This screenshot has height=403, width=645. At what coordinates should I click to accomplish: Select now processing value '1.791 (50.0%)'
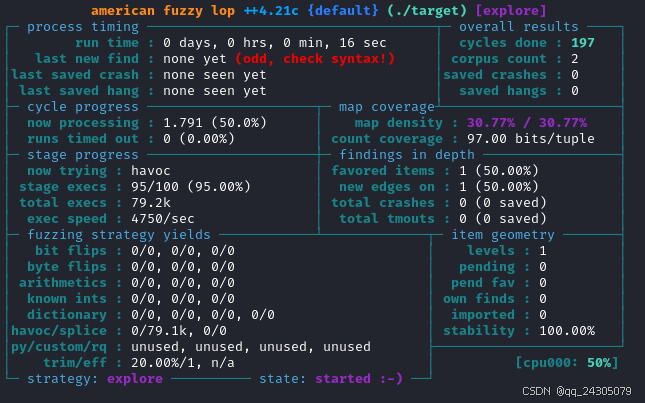point(215,123)
